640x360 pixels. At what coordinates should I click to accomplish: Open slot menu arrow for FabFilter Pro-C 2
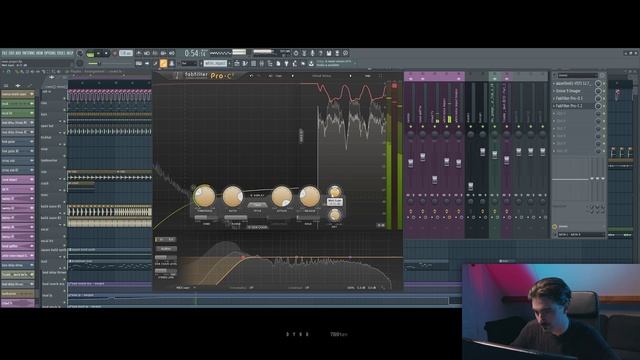(554, 106)
